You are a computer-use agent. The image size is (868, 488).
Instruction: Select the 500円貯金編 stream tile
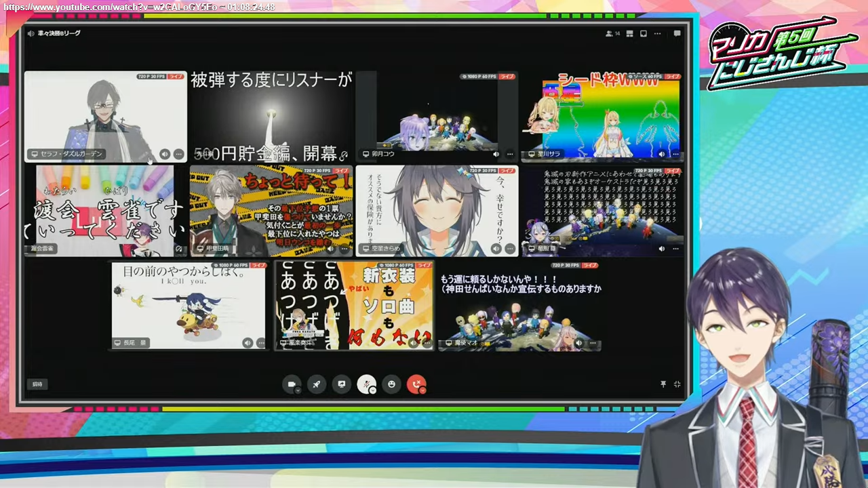click(x=271, y=117)
